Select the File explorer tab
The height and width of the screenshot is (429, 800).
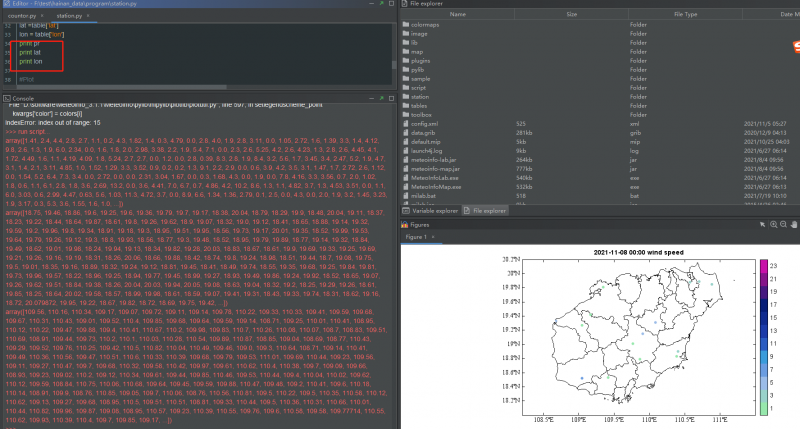pyautogui.click(x=491, y=211)
